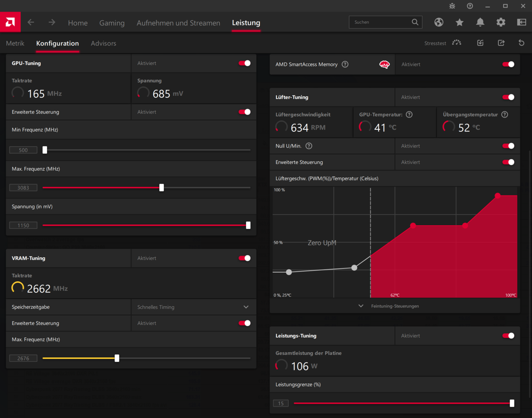Image resolution: width=532 pixels, height=418 pixels.
Task: Click the 634 RPM fan speed reading
Action: click(308, 128)
